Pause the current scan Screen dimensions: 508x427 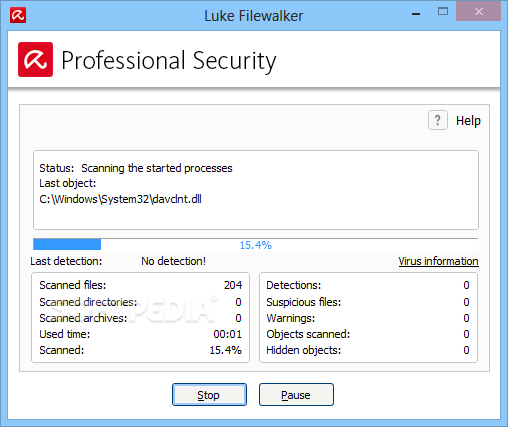click(x=296, y=395)
